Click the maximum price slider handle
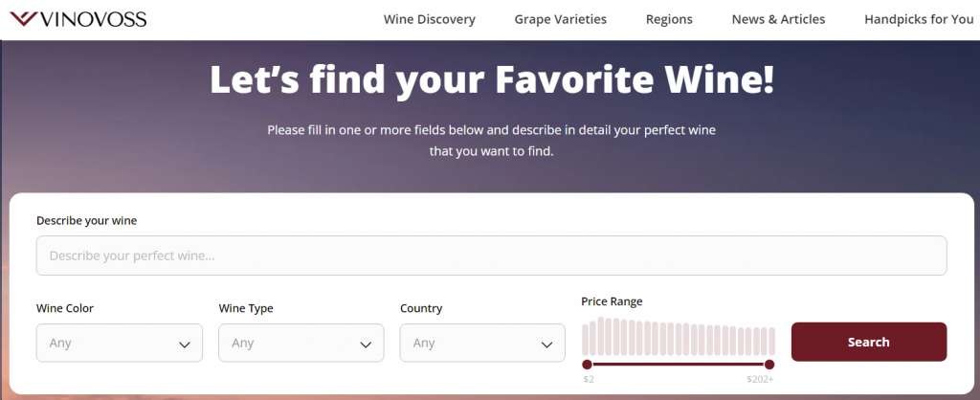This screenshot has width=980, height=400. click(769, 365)
